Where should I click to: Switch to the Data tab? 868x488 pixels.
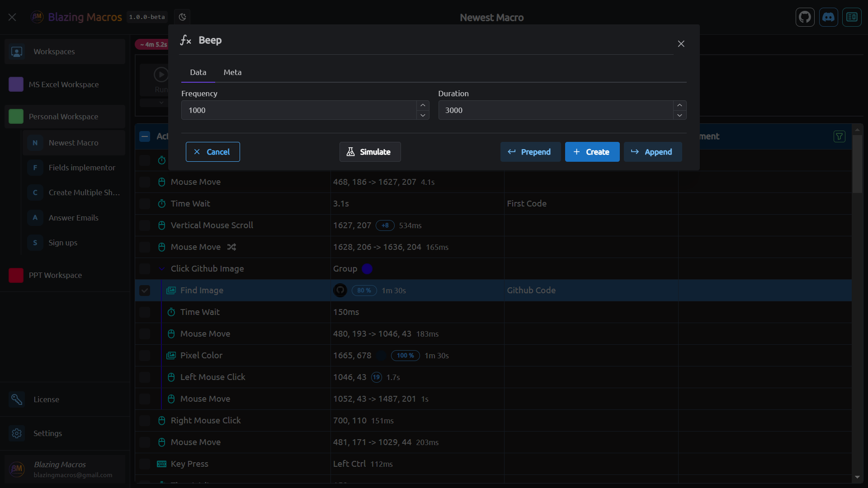198,72
